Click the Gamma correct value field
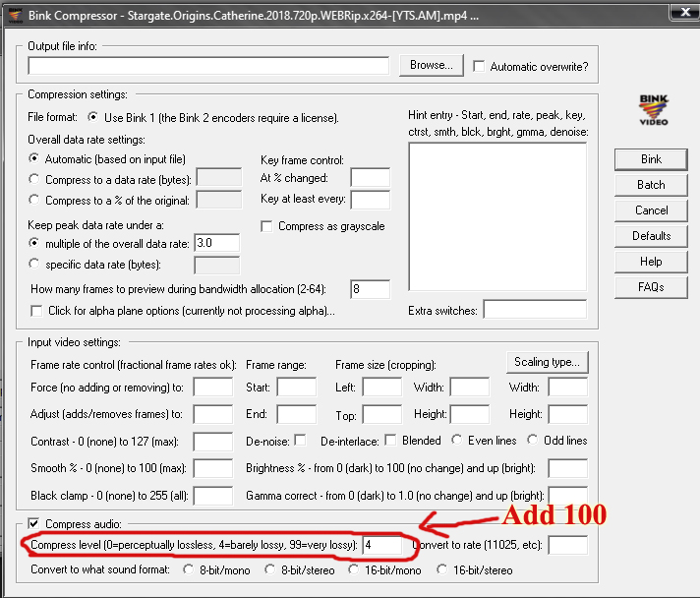 click(568, 496)
